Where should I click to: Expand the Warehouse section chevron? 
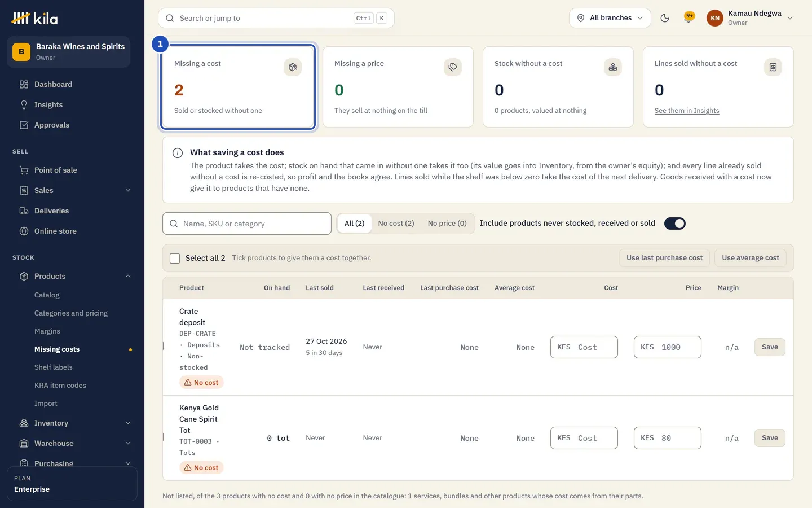pos(128,443)
